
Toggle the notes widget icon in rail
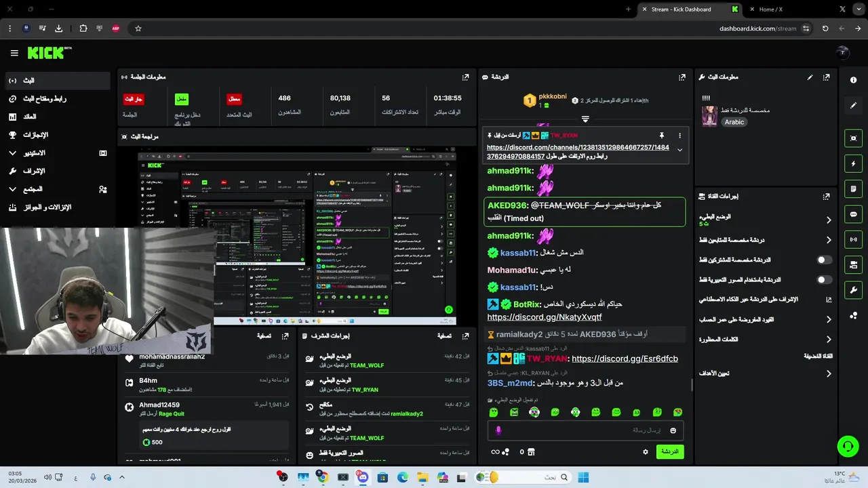[853, 189]
